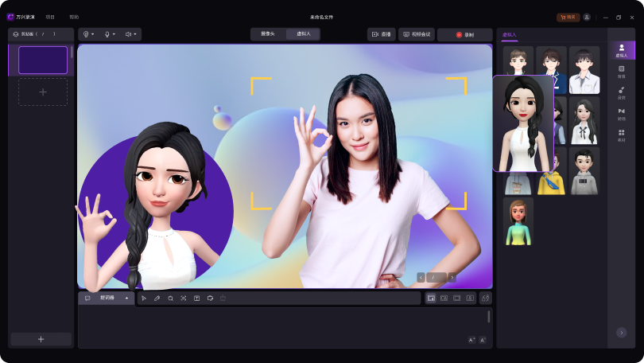The width and height of the screenshot is (644, 363).
Task: Start recording with the red 录制 button
Action: (464, 35)
